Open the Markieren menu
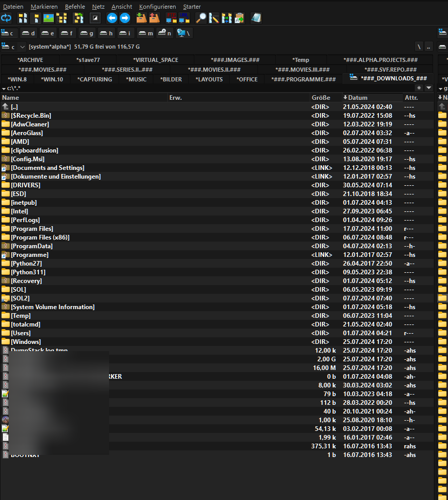This screenshot has width=448, height=500. pos(44,7)
